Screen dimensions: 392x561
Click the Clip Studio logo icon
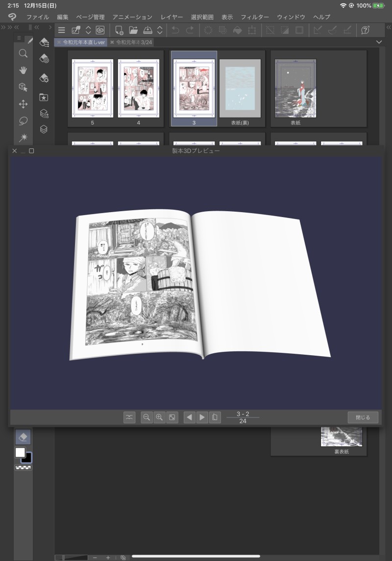tap(12, 17)
